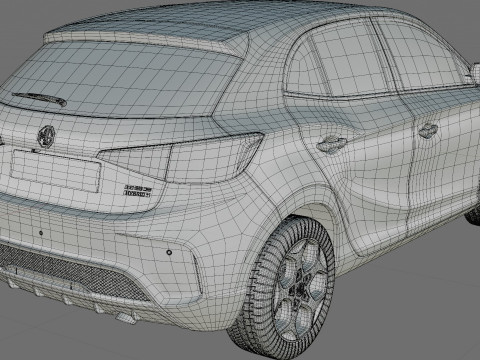Select the tail light on the car
480x360 pixels.
181,157
